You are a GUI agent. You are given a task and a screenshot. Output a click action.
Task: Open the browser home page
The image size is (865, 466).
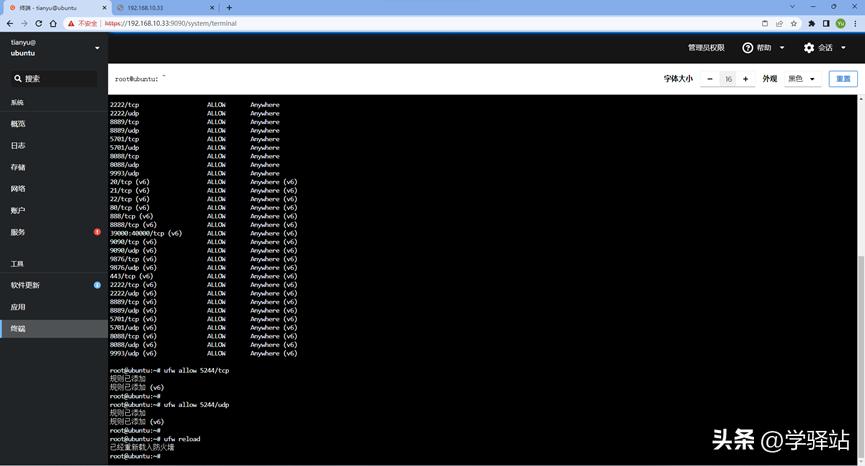tap(53, 23)
